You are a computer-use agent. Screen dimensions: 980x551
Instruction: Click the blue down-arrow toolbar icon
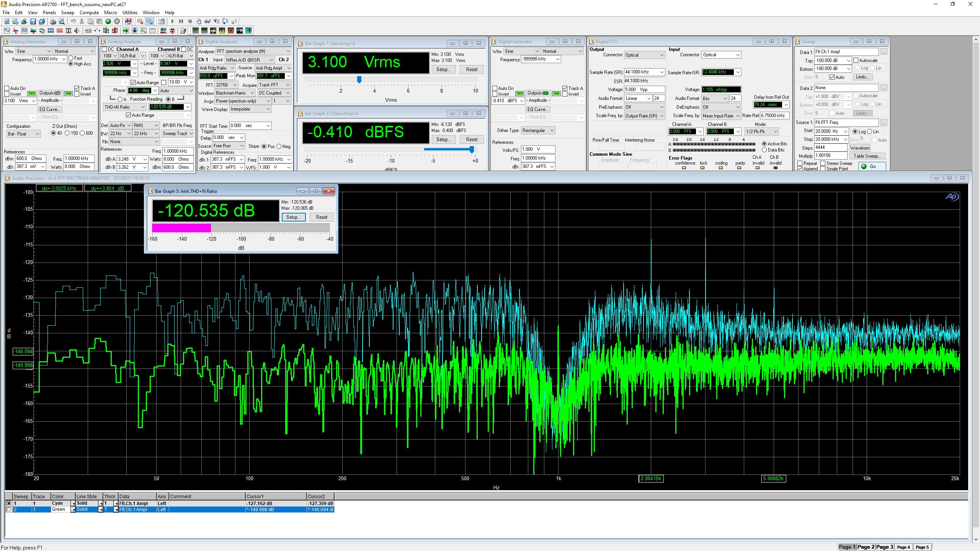[x=135, y=31]
